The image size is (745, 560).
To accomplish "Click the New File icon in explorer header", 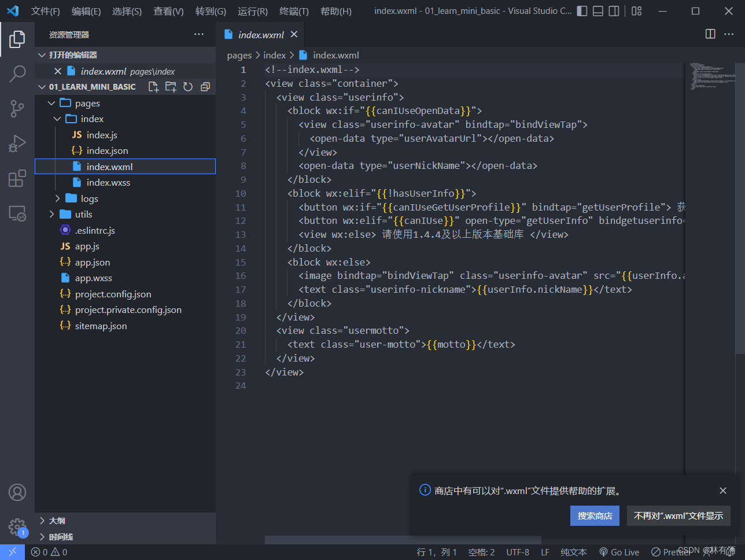I will (x=153, y=87).
